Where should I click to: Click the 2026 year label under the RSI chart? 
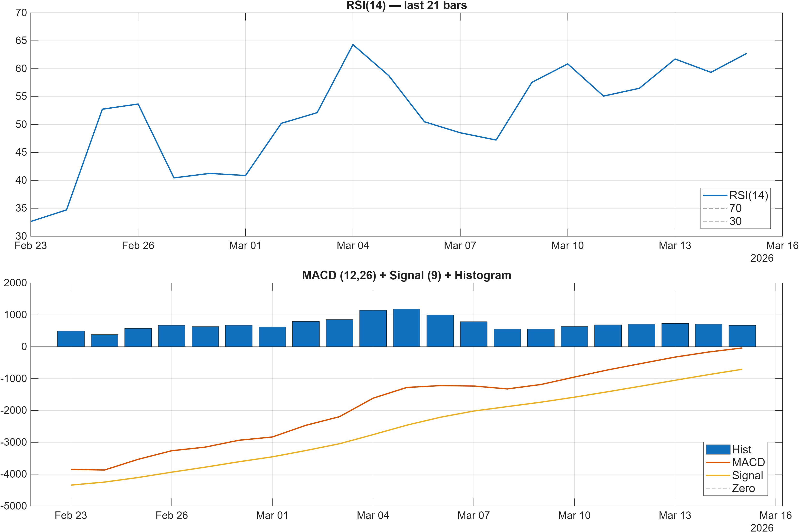(x=762, y=258)
